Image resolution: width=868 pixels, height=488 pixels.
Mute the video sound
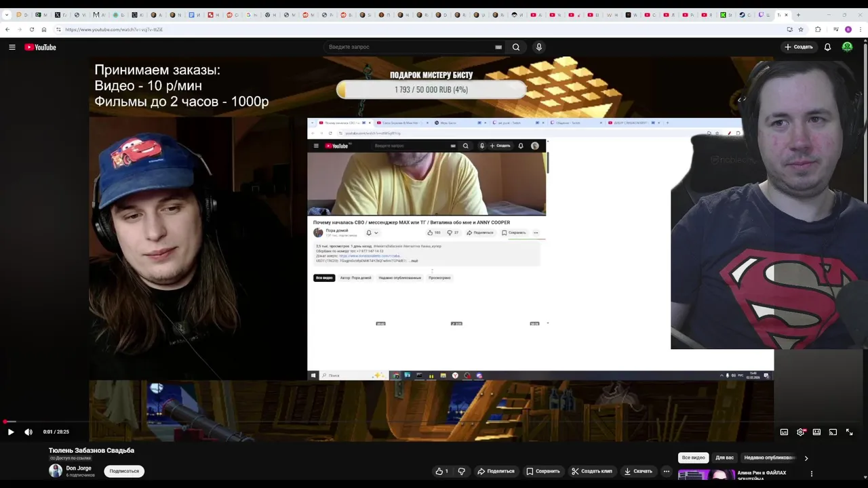click(28, 432)
